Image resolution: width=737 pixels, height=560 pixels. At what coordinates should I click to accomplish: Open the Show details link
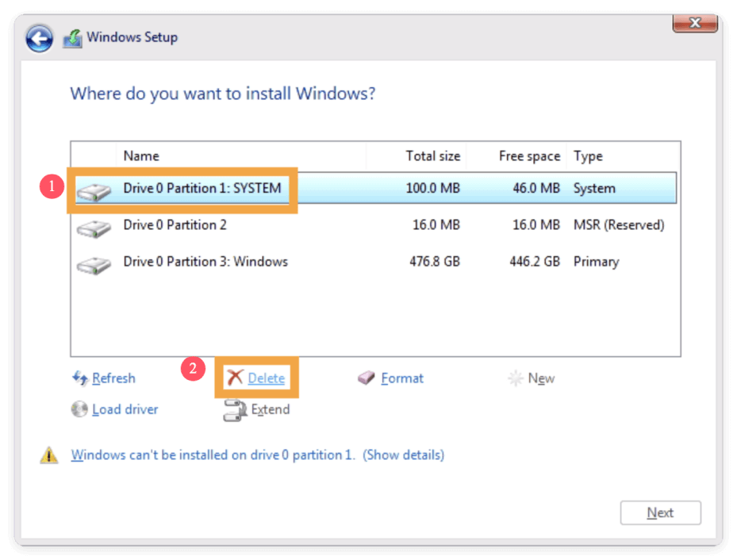(403, 455)
